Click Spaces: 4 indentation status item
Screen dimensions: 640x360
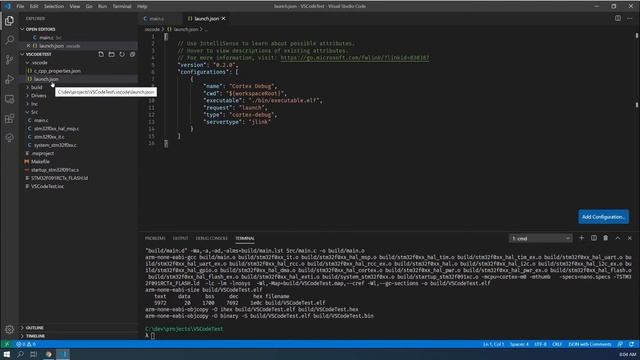[519, 344]
